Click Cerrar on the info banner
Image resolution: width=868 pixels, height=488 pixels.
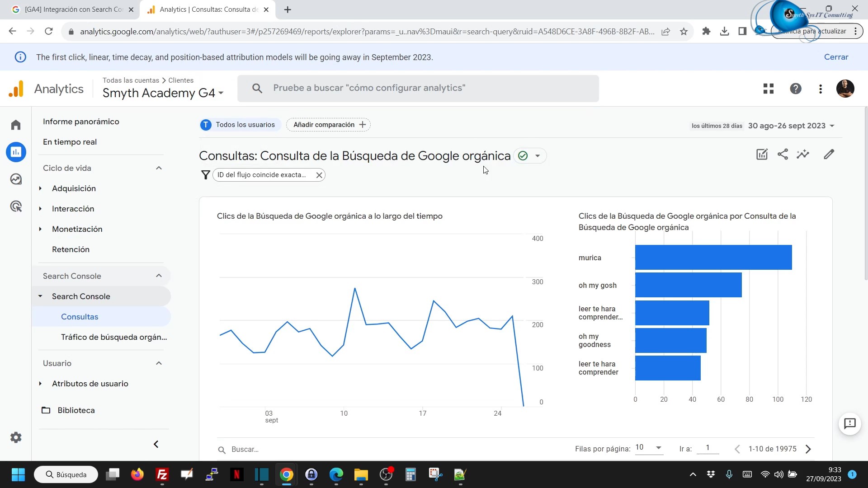tap(836, 57)
